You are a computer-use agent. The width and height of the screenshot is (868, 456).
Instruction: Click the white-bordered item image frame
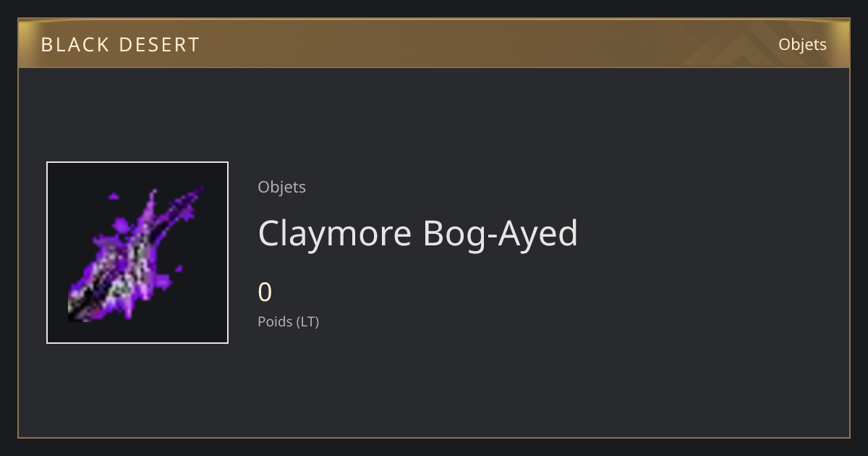point(137,253)
